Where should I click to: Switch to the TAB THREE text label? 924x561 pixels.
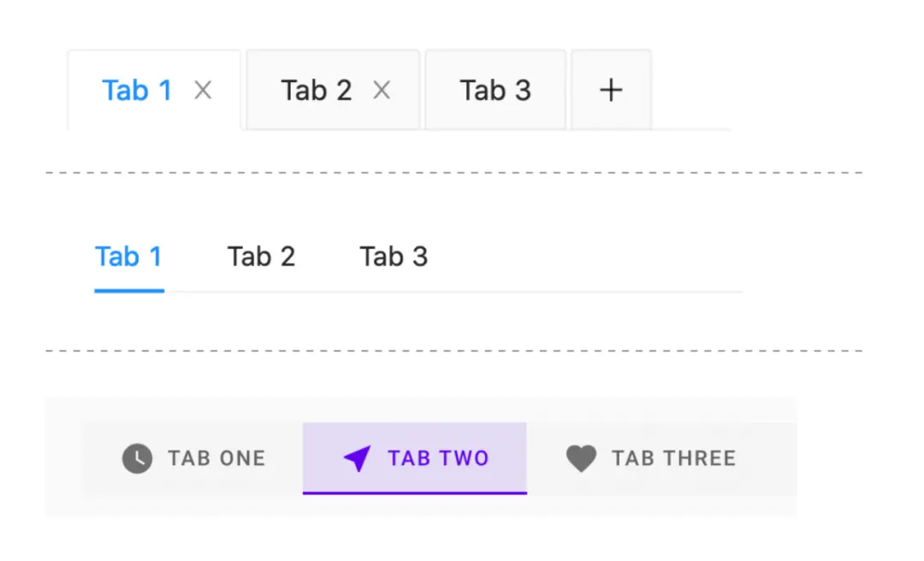click(x=673, y=458)
